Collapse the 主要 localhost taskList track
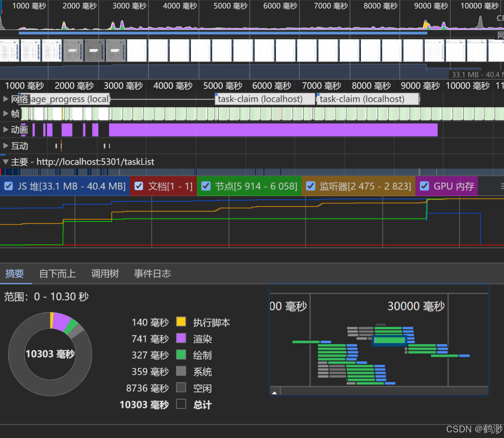The width and height of the screenshot is (504, 438). click(6, 162)
